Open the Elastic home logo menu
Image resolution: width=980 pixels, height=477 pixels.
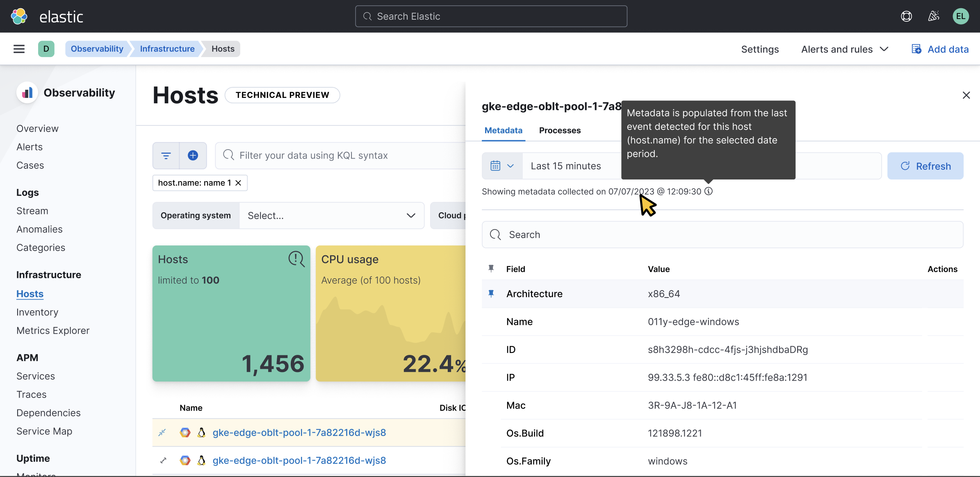pyautogui.click(x=18, y=16)
